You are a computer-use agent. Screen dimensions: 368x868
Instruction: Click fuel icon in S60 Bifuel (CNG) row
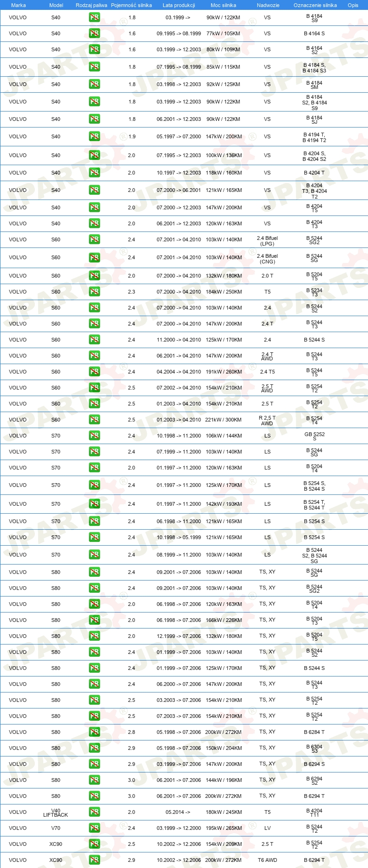(x=94, y=257)
